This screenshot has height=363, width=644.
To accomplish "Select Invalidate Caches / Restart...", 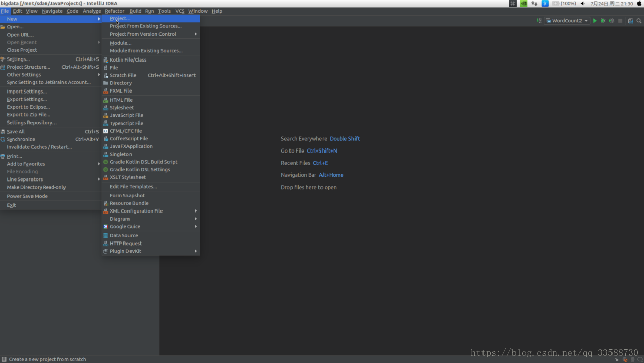I will click(x=51, y=147).
